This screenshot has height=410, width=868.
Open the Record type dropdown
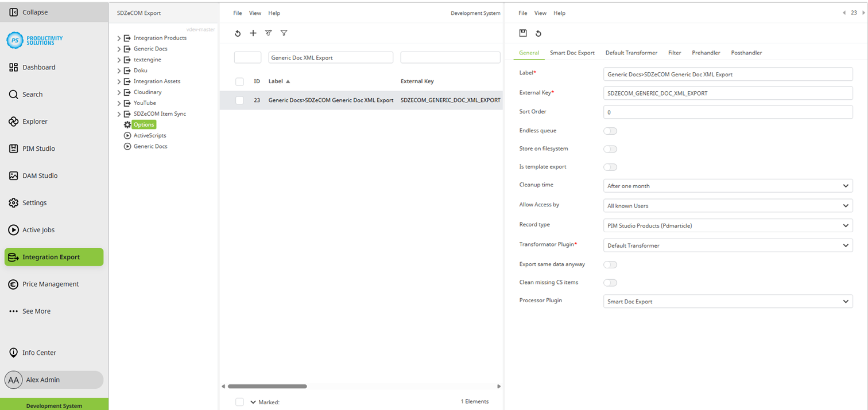(x=727, y=225)
